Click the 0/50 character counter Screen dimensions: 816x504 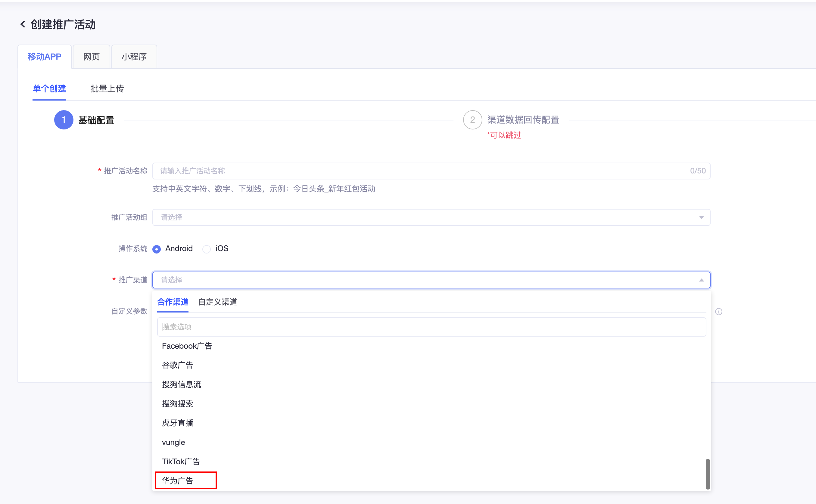(x=698, y=171)
